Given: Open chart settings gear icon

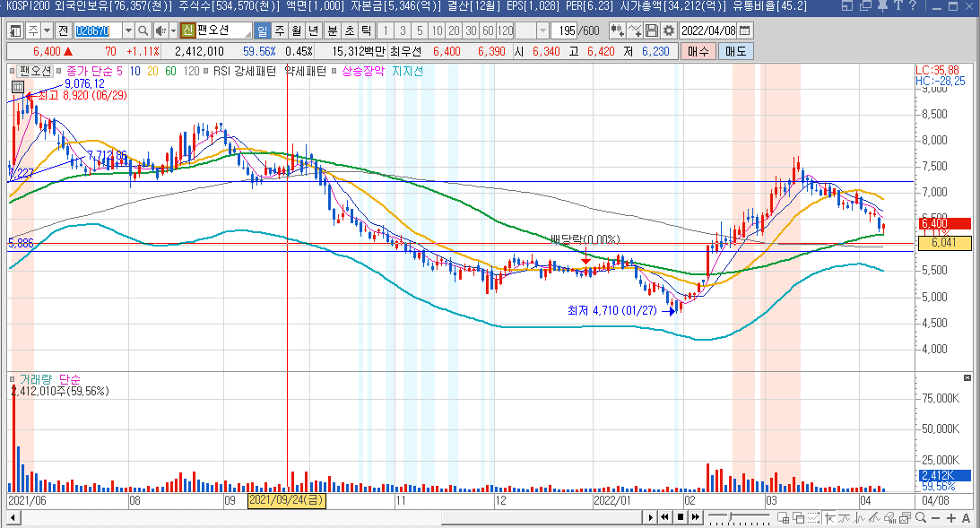Looking at the screenshot, I should tap(669, 30).
